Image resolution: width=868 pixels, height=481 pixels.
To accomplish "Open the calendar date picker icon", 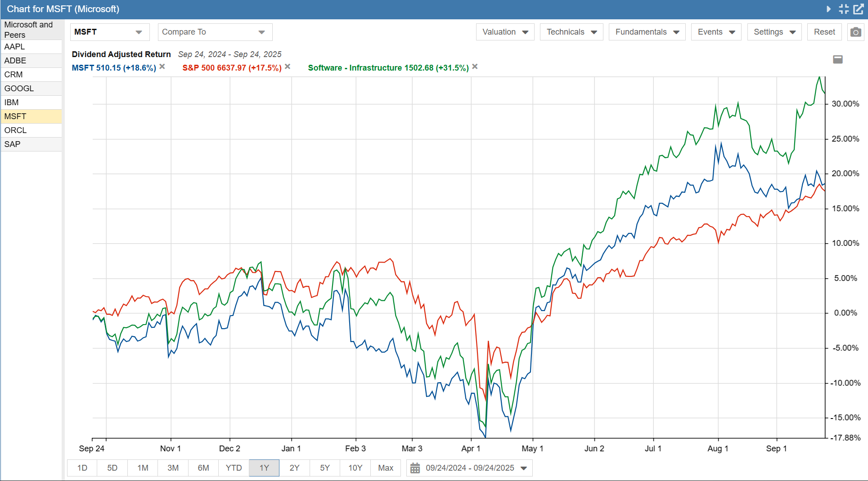I will [415, 468].
